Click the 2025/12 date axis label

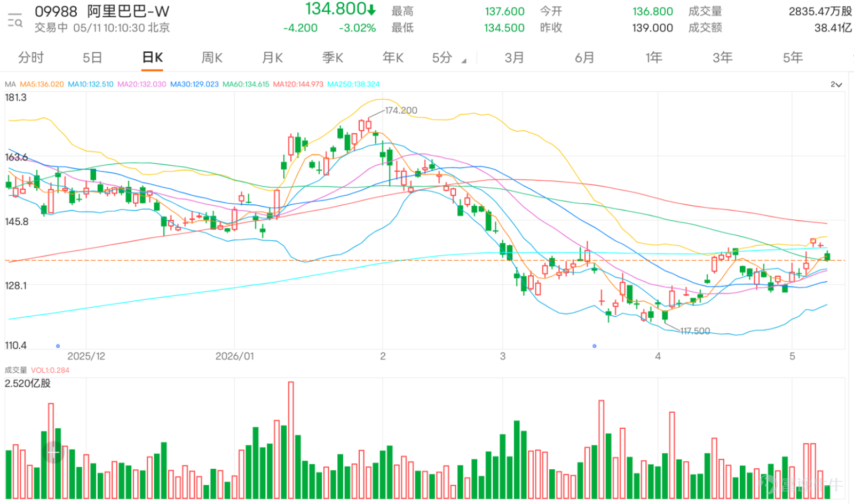coord(86,356)
